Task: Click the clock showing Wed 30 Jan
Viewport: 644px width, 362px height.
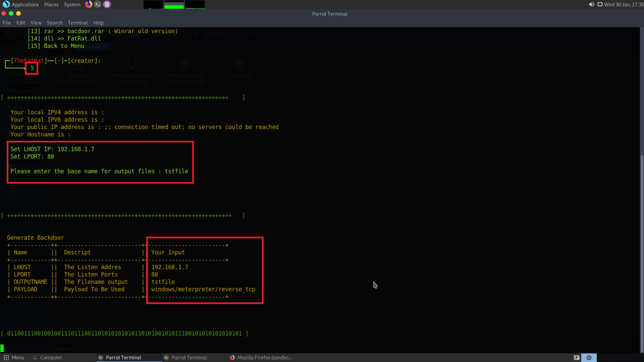Action: pos(624,4)
